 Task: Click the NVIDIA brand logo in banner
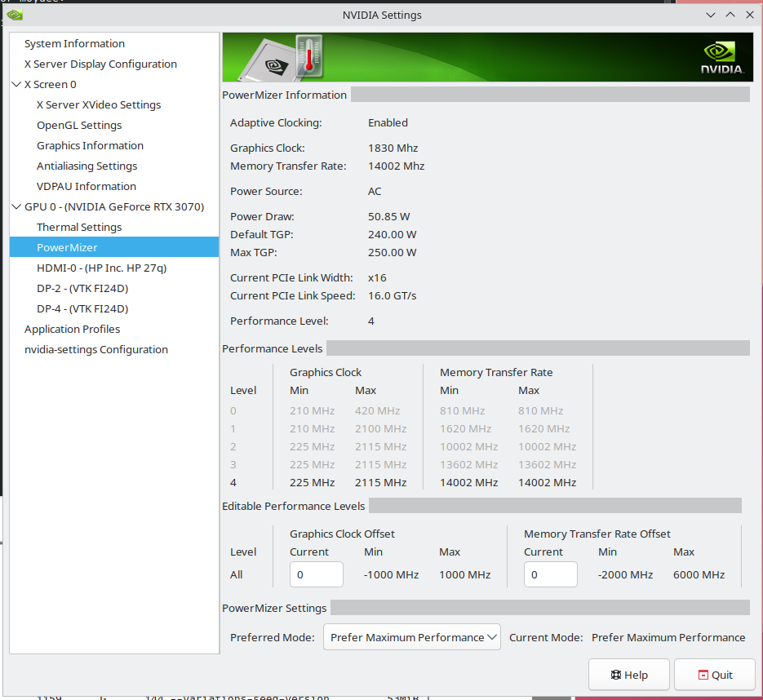(722, 59)
